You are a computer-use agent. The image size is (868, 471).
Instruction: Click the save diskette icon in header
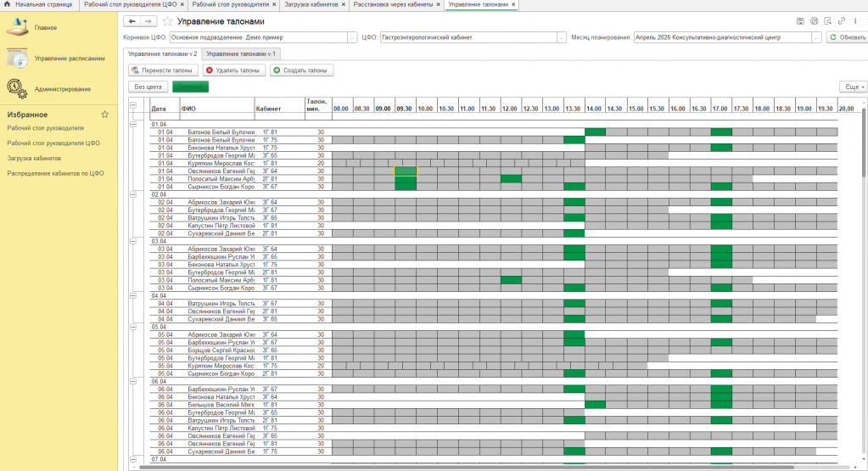(800, 20)
